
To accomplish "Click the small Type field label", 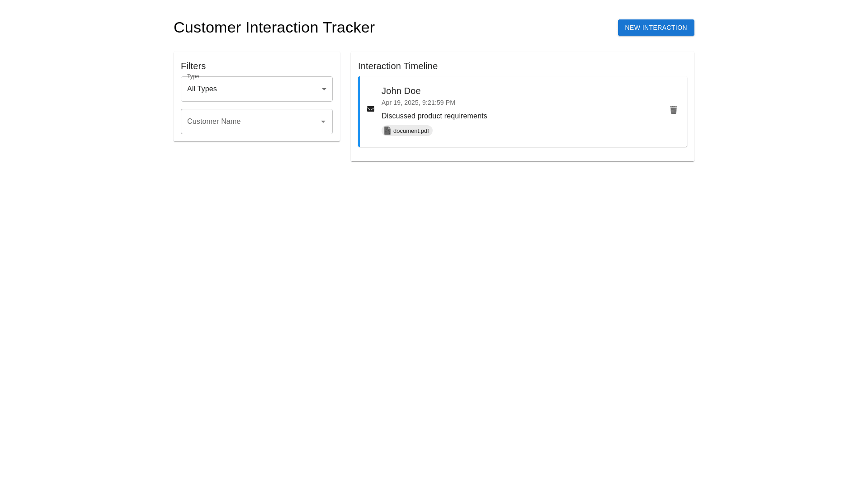I will tap(193, 76).
